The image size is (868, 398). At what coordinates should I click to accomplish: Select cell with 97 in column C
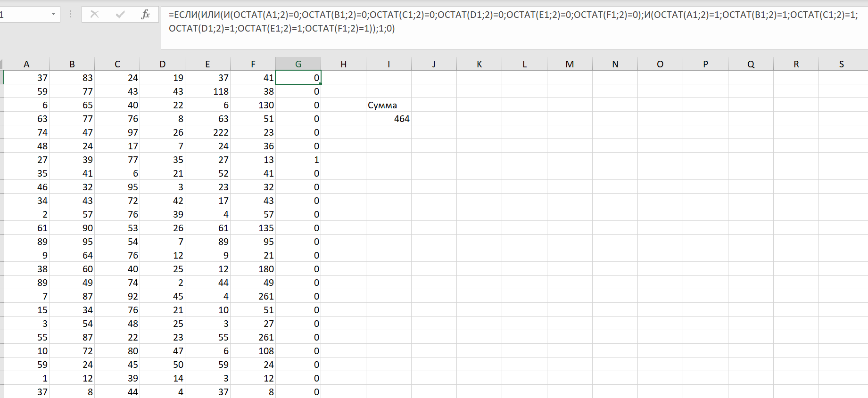pos(117,132)
